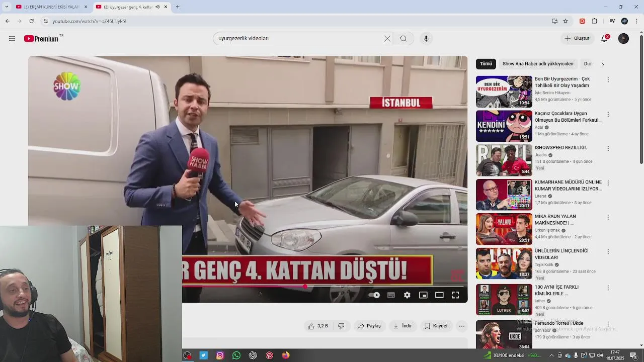Select Tümü filter chip
The width and height of the screenshot is (644, 362).
[x=486, y=64]
